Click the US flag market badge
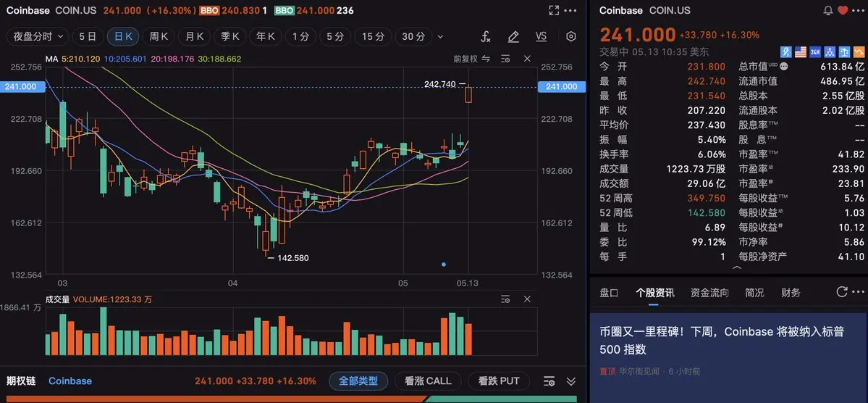 click(x=801, y=52)
